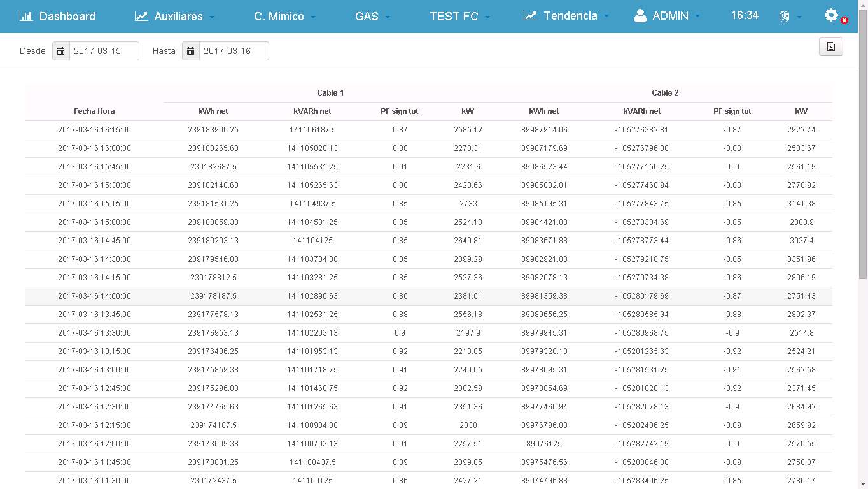Open the Hasta calendar picker icon
This screenshot has height=489, width=868.
tap(191, 51)
